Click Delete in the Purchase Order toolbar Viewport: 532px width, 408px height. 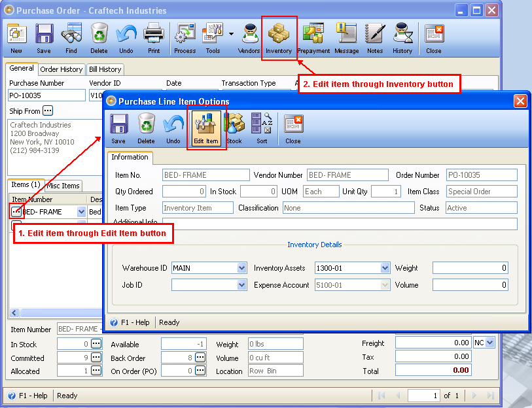pos(99,39)
